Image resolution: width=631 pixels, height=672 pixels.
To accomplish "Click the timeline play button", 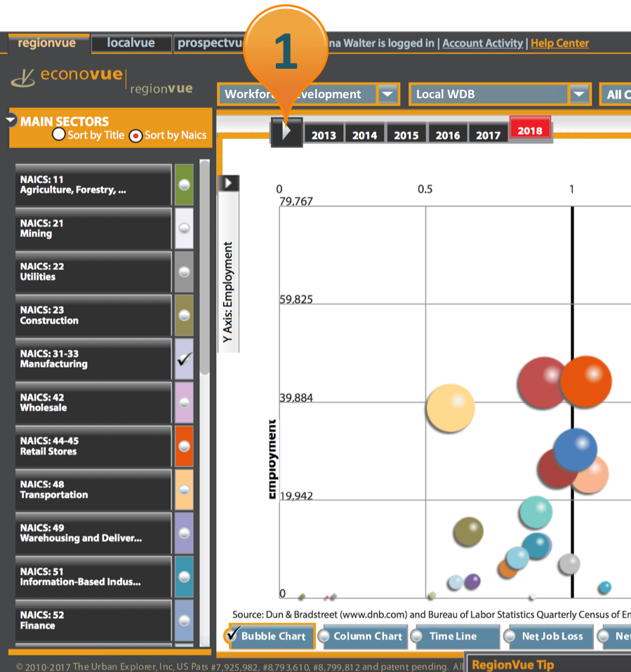I will coord(286,132).
